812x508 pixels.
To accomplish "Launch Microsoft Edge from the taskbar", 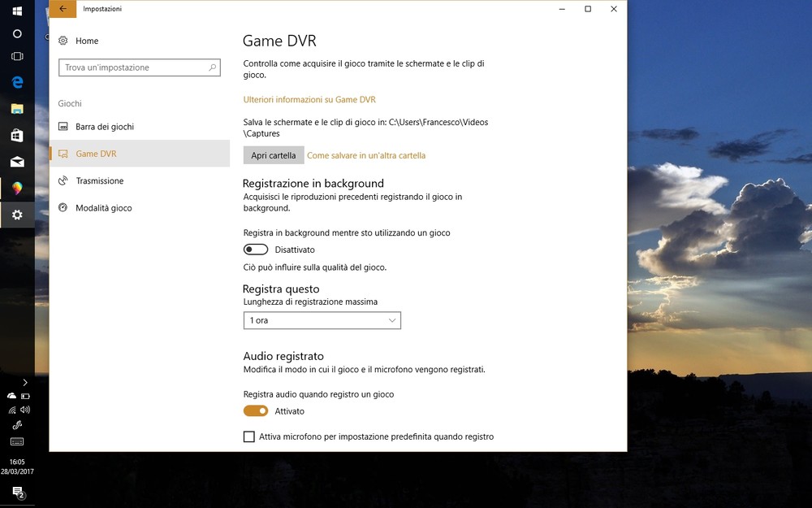I will 17,82.
